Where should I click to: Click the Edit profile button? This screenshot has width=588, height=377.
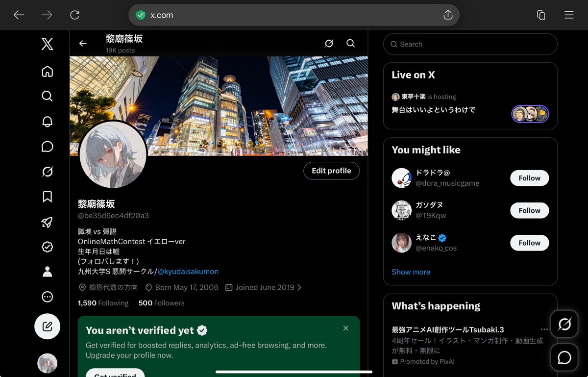tap(331, 171)
